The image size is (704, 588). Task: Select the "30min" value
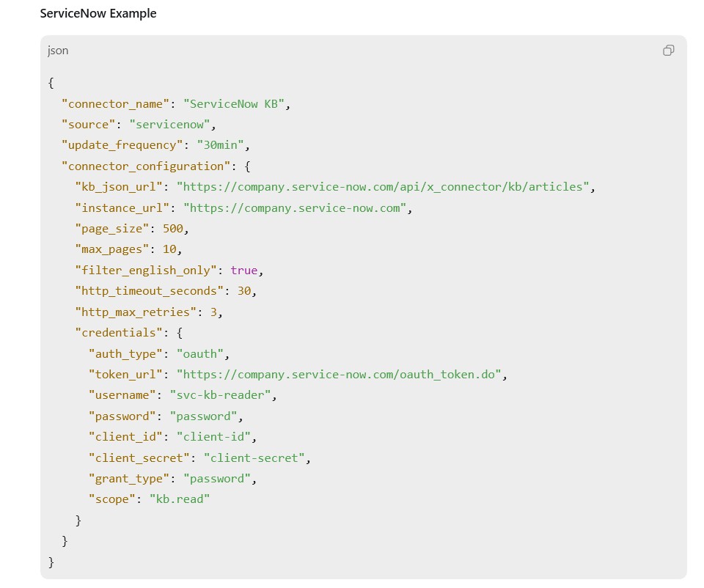pos(220,145)
